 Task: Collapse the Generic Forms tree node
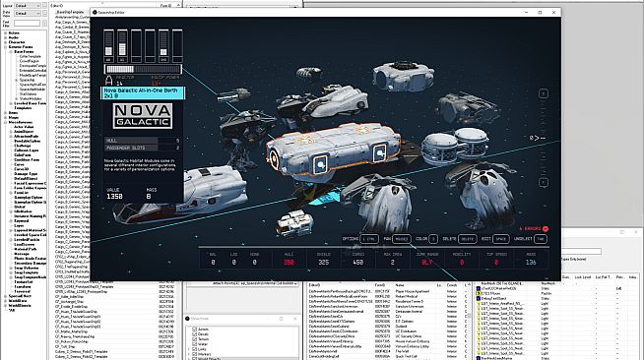(5, 47)
